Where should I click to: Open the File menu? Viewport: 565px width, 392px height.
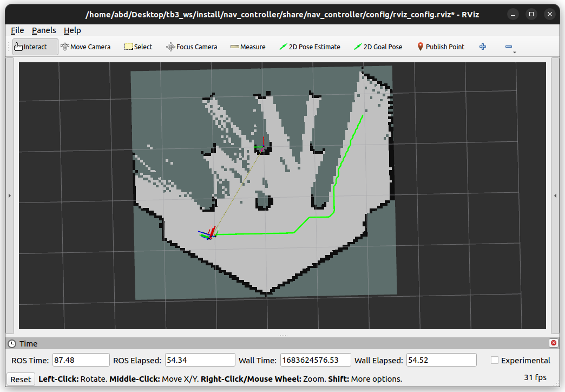pos(17,30)
